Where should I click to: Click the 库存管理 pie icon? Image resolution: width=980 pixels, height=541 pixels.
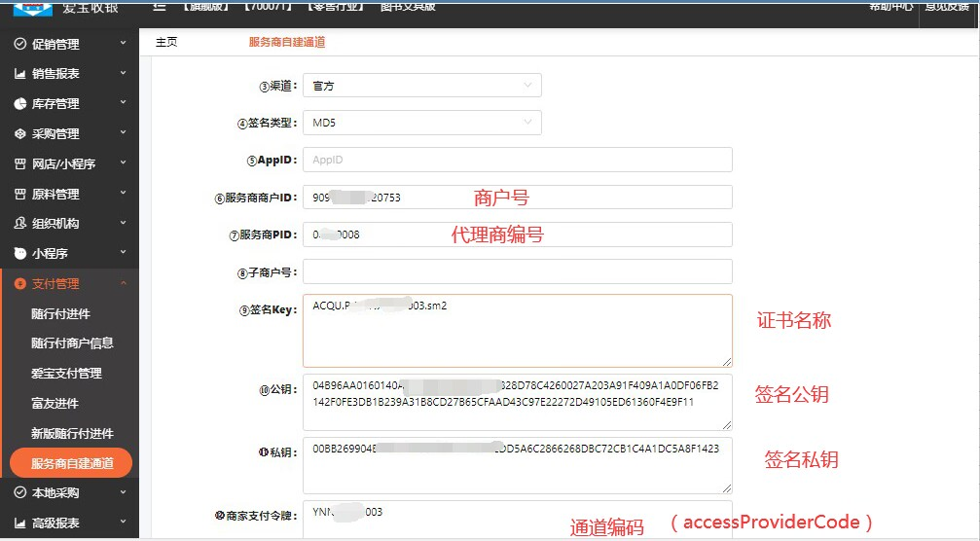pos(19,104)
